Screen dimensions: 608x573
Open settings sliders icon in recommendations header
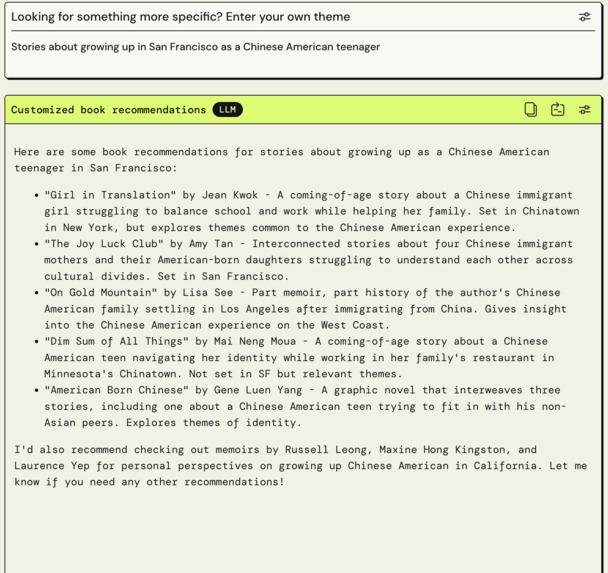[x=584, y=110]
